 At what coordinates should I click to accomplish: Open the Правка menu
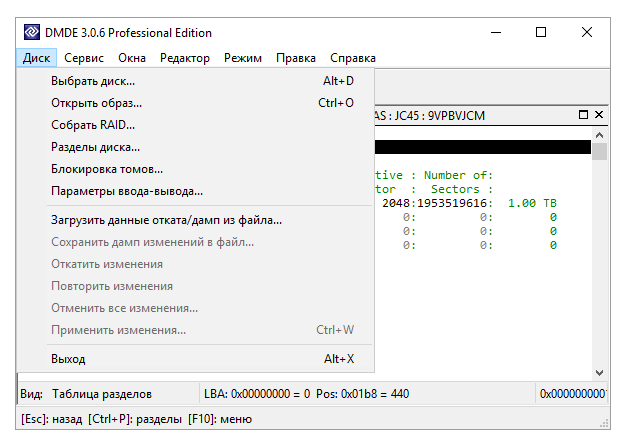point(296,58)
